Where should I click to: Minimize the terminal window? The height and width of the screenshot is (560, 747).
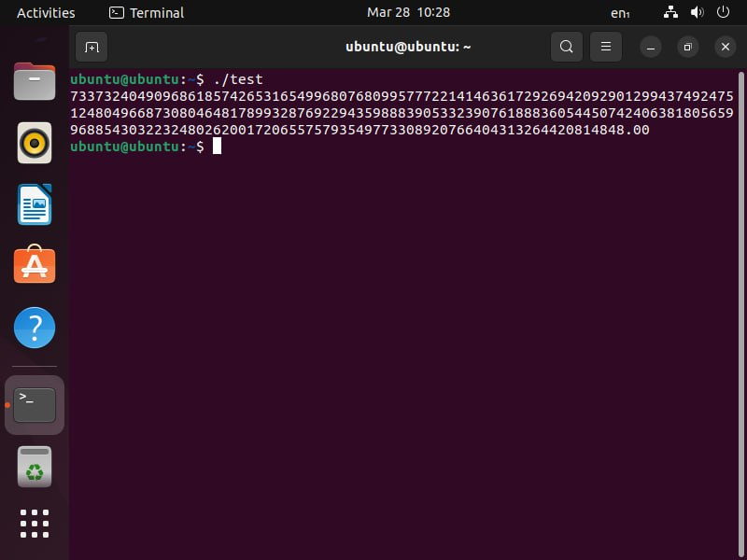pyautogui.click(x=650, y=48)
